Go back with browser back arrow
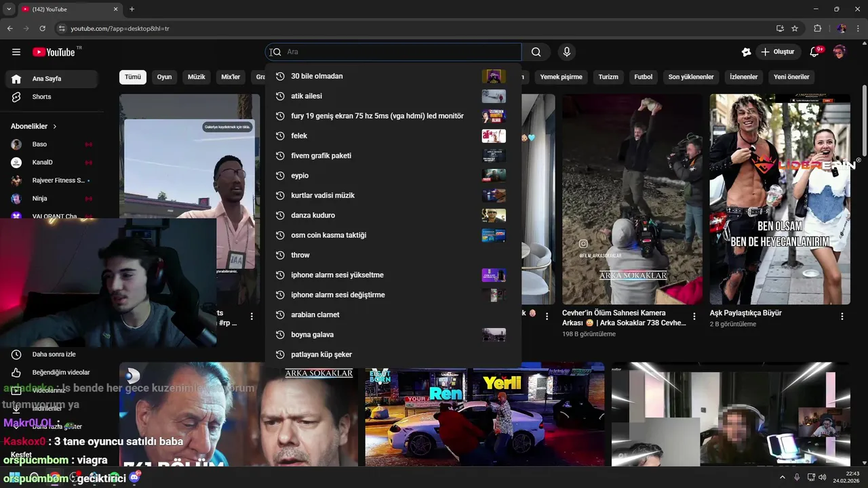Screen dimensions: 868x488 point(10,28)
